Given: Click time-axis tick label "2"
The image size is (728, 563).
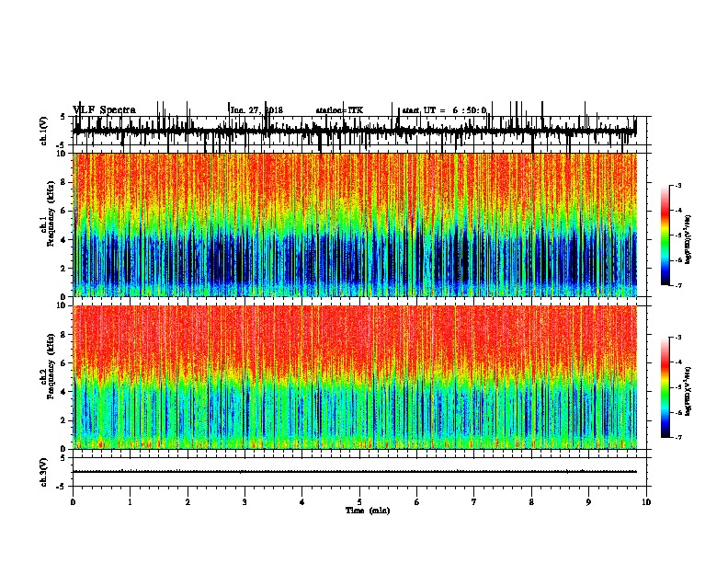Looking at the screenshot, I should pos(188,502).
